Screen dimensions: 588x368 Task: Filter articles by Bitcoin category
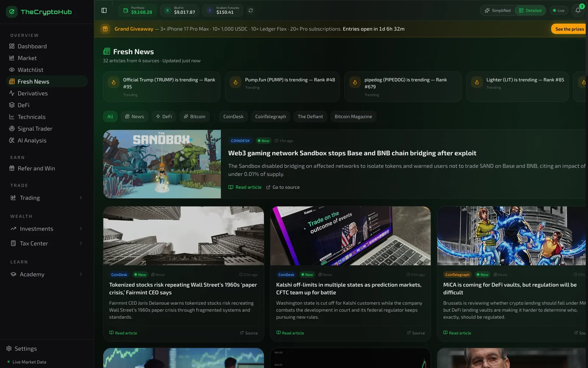click(x=194, y=116)
